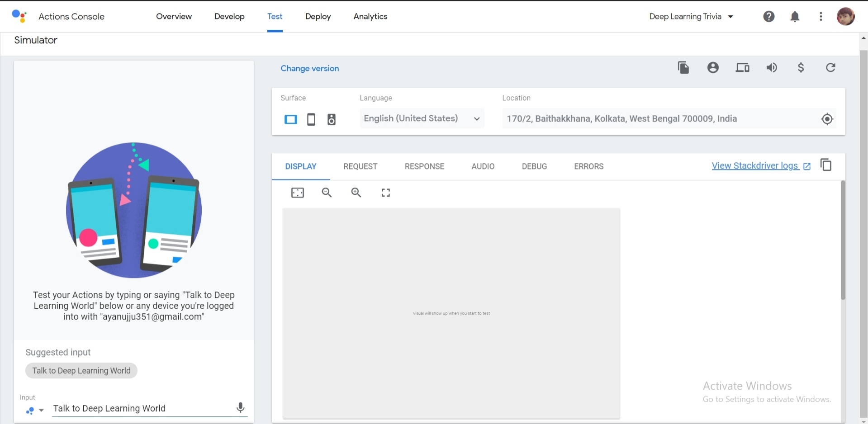Expand the Deep Learning Trivia project selector
The image size is (868, 424).
pyautogui.click(x=691, y=17)
